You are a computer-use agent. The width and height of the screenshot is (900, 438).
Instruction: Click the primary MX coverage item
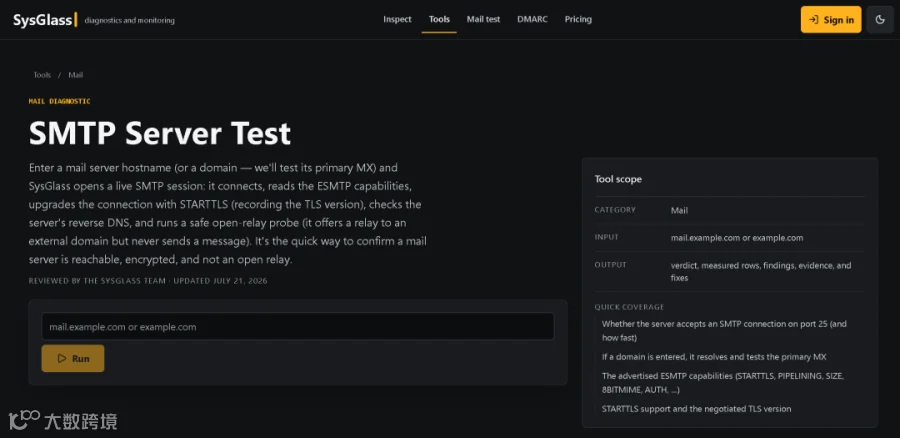pos(714,357)
